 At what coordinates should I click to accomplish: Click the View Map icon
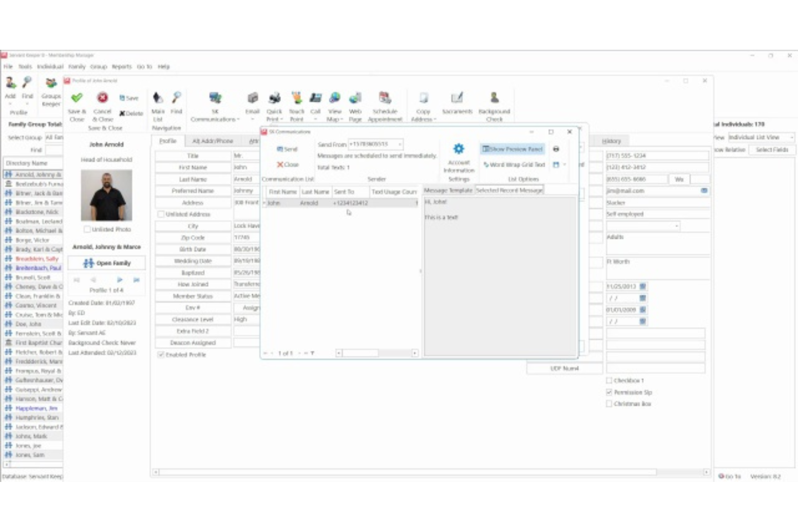(335, 98)
